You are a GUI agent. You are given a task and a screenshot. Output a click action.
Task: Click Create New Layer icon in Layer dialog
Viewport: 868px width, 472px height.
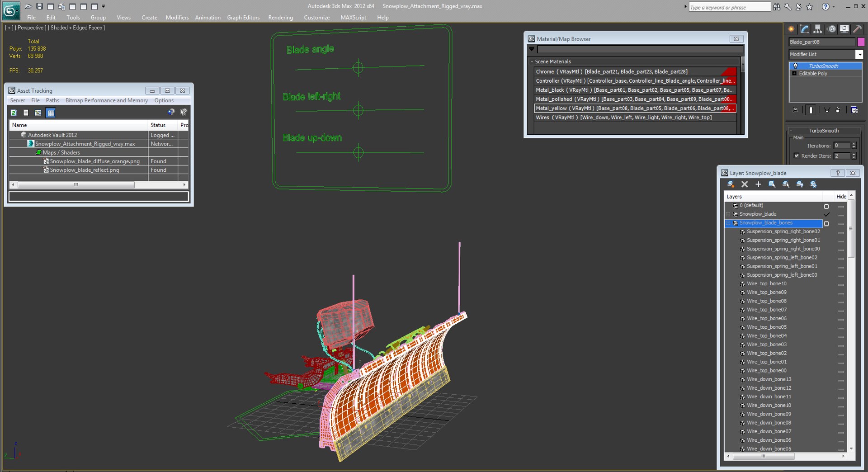tap(731, 184)
